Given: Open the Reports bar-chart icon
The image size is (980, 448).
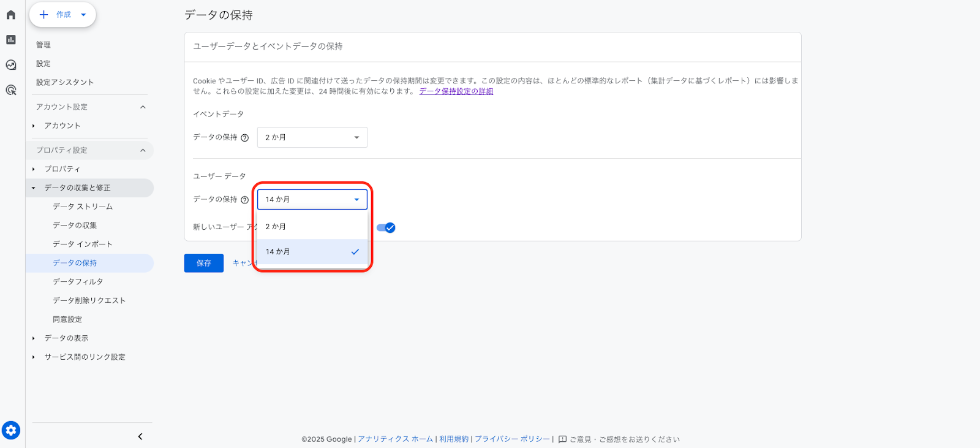Looking at the screenshot, I should tap(11, 40).
